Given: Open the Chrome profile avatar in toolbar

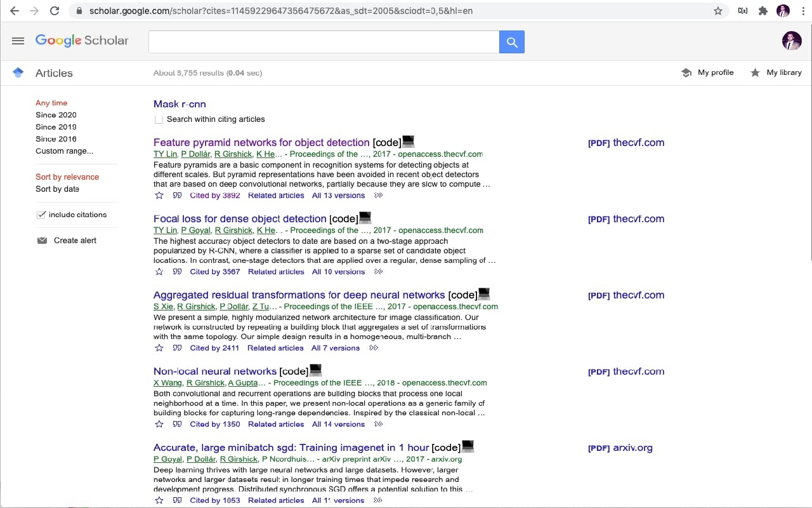Looking at the screenshot, I should [x=783, y=11].
